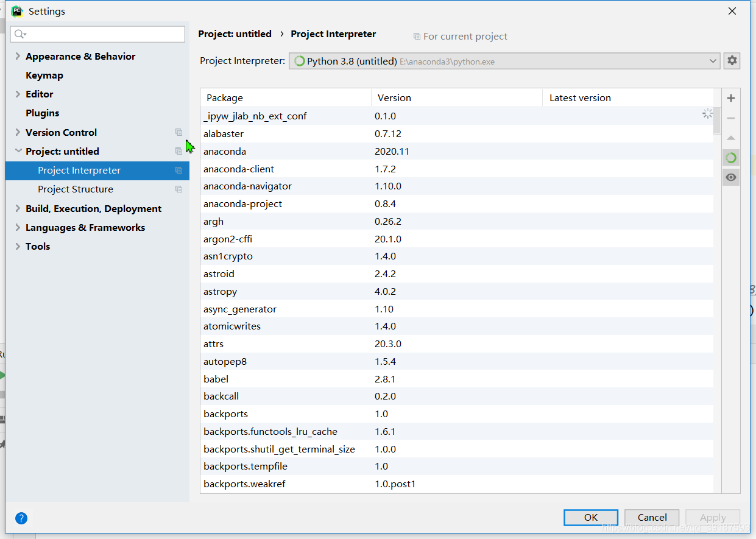This screenshot has height=539, width=756.
Task: Select the autopep8 package row
Action: [x=457, y=361]
